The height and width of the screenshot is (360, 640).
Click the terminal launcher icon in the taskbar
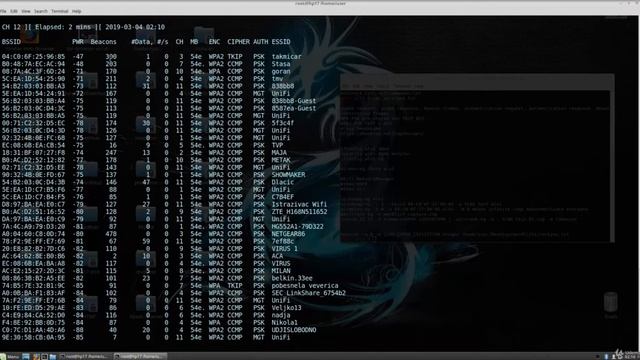pyautogui.click(x=44, y=356)
